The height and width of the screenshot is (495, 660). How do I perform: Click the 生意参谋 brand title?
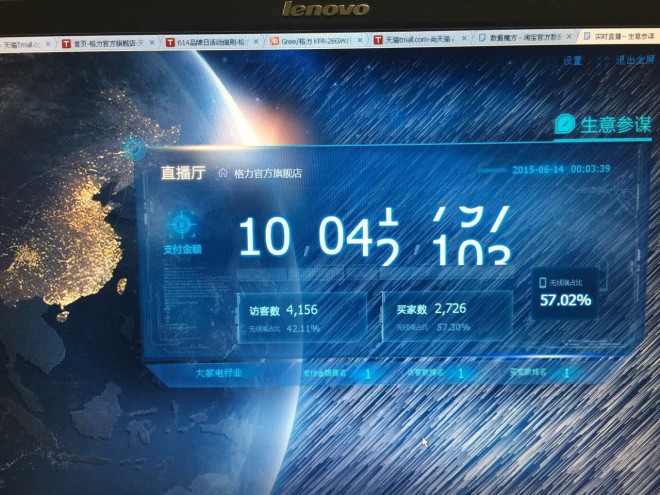pos(615,125)
